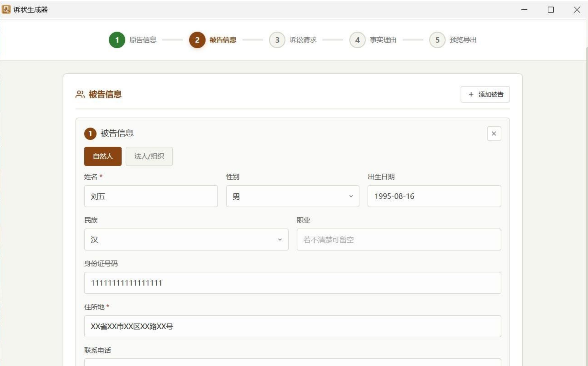This screenshot has height=366, width=588.
Task: Click the 事实理由 step label
Action: click(x=383, y=40)
